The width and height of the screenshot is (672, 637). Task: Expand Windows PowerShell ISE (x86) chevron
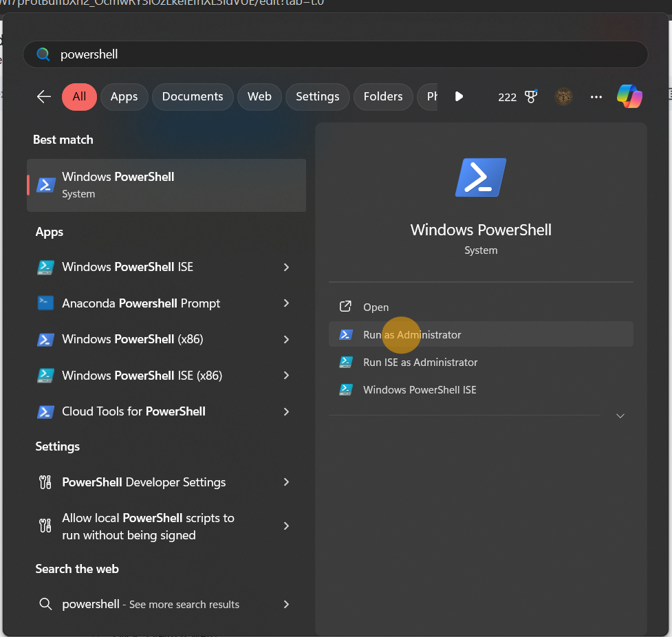pyautogui.click(x=286, y=376)
